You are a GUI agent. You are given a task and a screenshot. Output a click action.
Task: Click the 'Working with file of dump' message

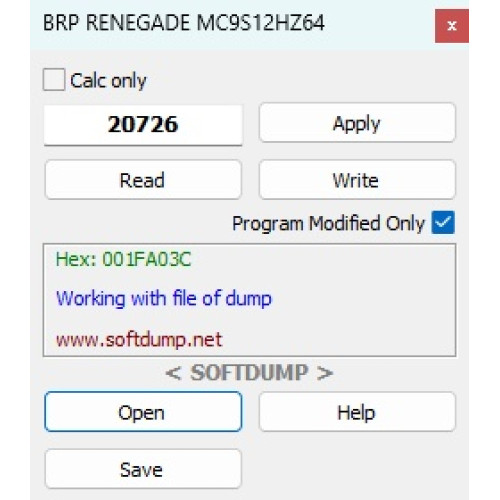point(164,298)
